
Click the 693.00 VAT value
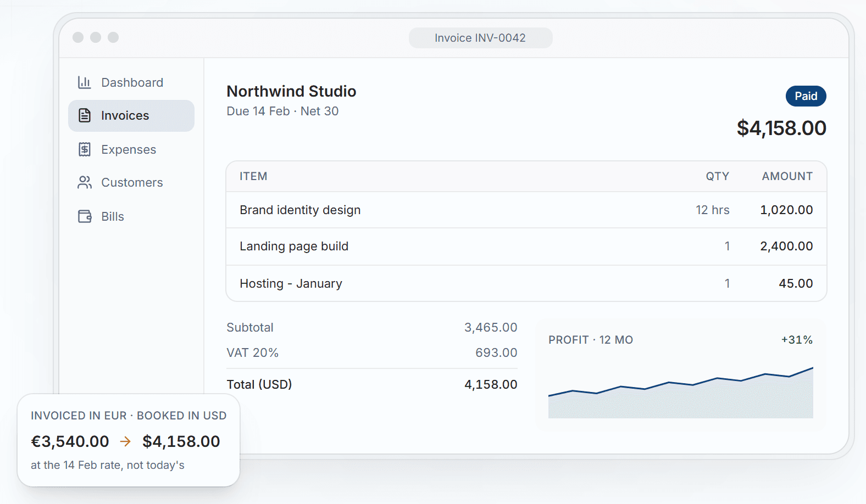496,352
